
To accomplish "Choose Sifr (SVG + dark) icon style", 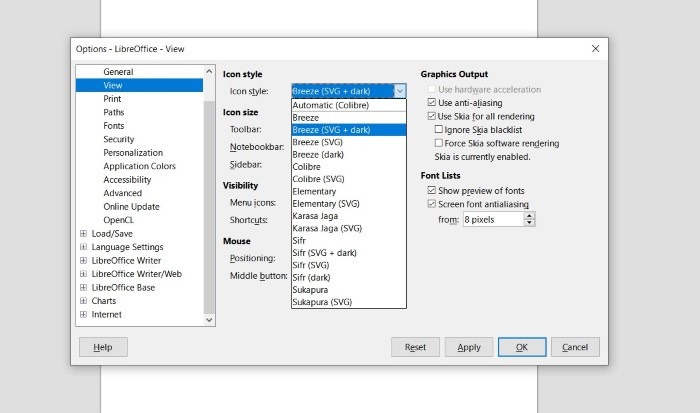I will coord(349,253).
